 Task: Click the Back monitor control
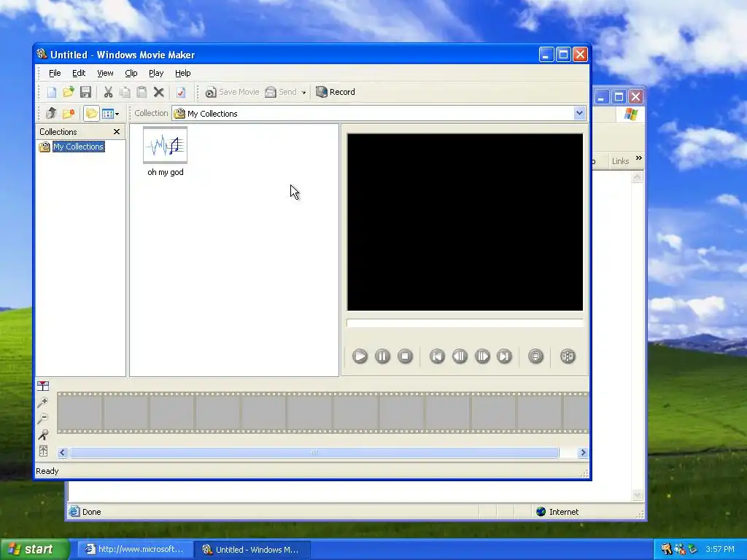pyautogui.click(x=437, y=356)
